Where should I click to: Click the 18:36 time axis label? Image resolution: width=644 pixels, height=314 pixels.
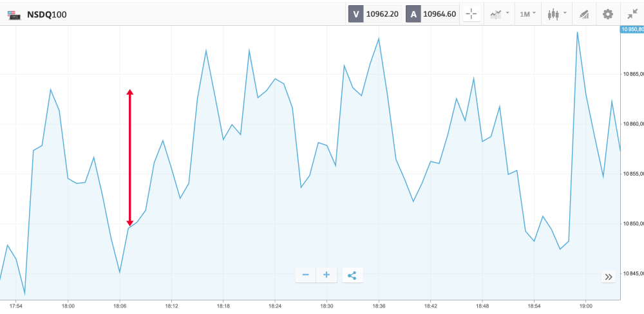point(379,306)
